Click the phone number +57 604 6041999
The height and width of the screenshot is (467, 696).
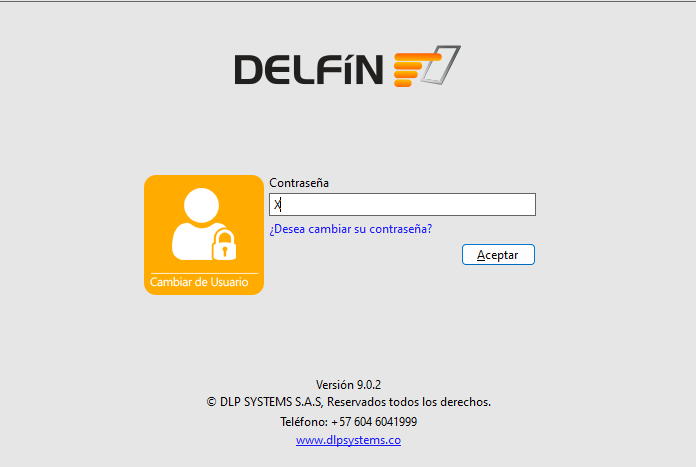pos(374,422)
